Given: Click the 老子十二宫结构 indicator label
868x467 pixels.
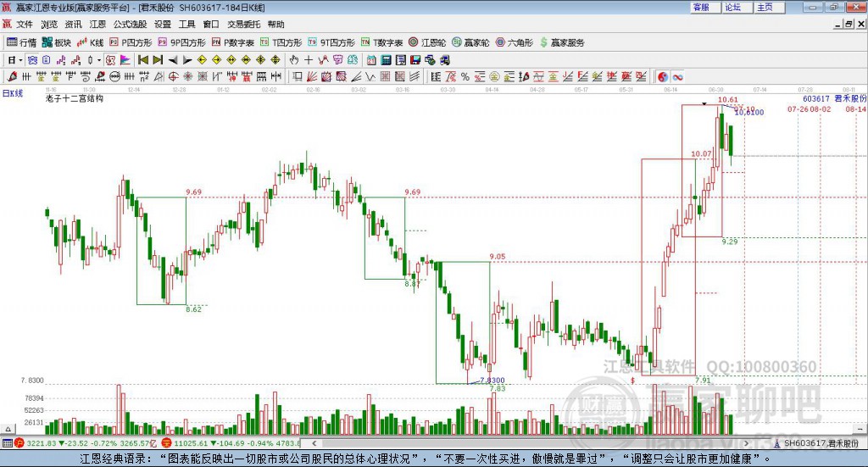Looking at the screenshot, I should click(75, 98).
